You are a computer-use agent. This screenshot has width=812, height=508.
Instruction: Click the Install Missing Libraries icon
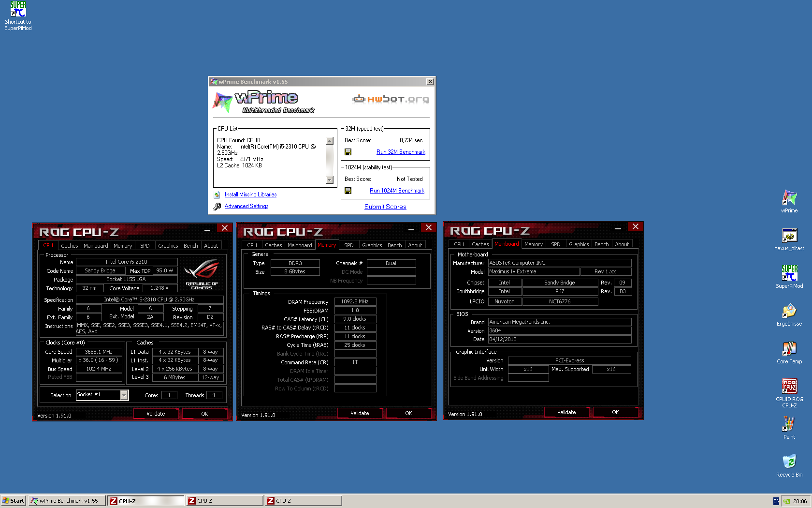(217, 194)
